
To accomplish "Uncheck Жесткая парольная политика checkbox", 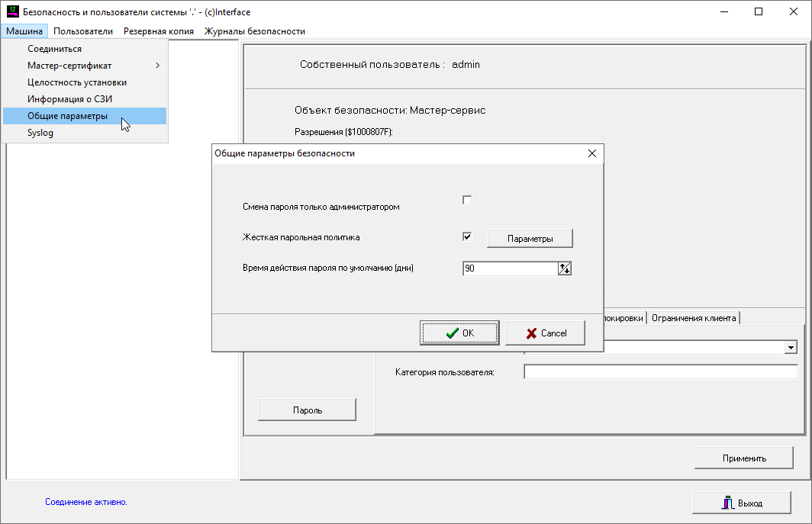I will [x=467, y=236].
